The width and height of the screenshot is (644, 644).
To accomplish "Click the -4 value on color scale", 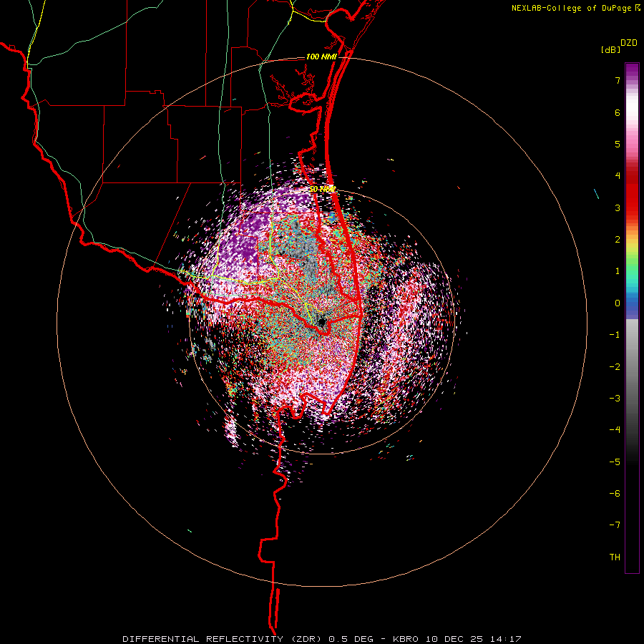I will pyautogui.click(x=615, y=430).
